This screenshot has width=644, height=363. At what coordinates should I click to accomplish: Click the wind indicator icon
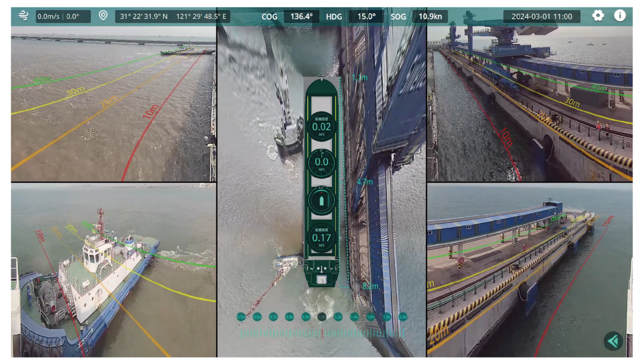[23, 16]
